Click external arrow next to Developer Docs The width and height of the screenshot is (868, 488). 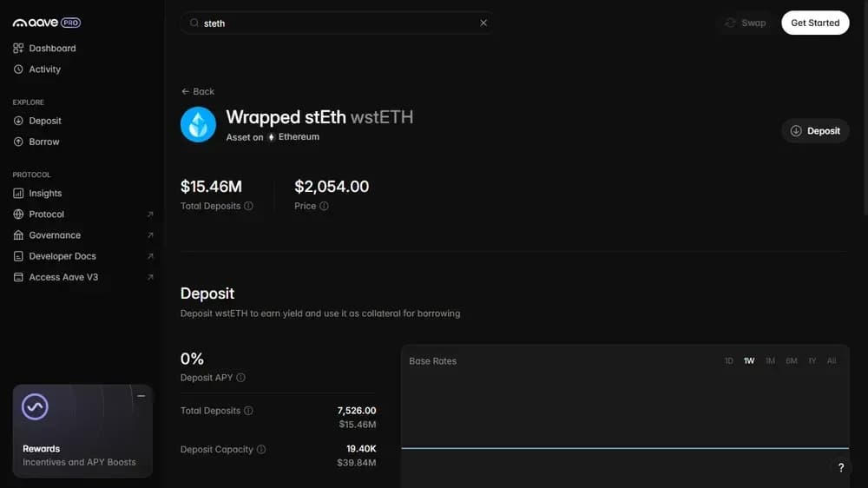click(150, 256)
